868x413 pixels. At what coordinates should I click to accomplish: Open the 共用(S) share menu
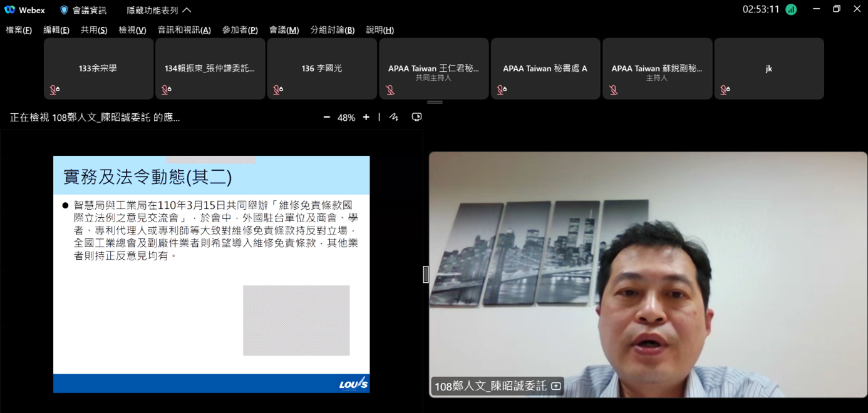[94, 30]
